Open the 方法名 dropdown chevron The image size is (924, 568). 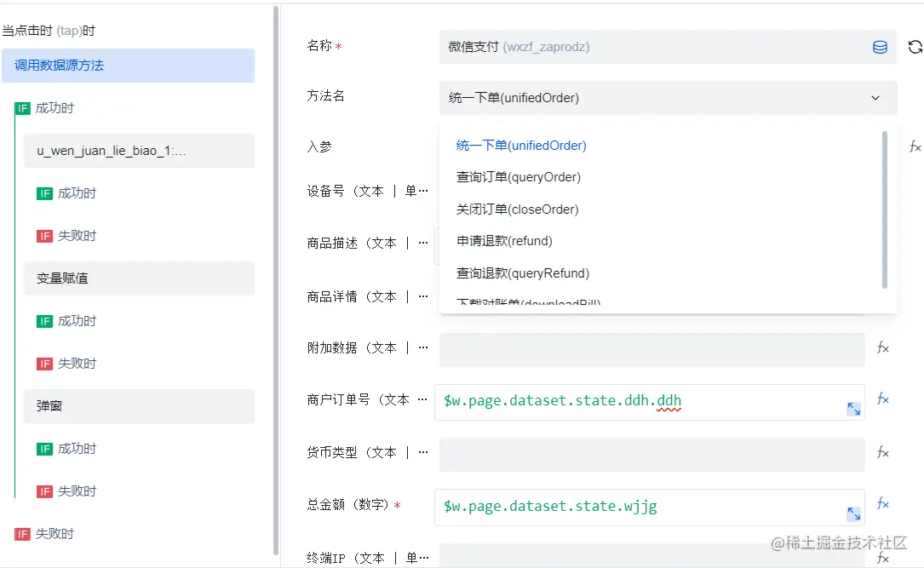click(875, 98)
